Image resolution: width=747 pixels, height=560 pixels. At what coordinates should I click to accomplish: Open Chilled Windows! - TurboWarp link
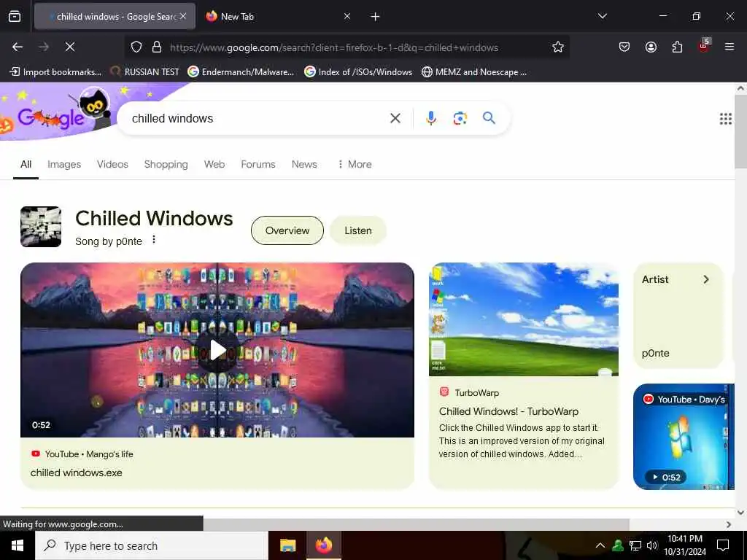coord(508,411)
